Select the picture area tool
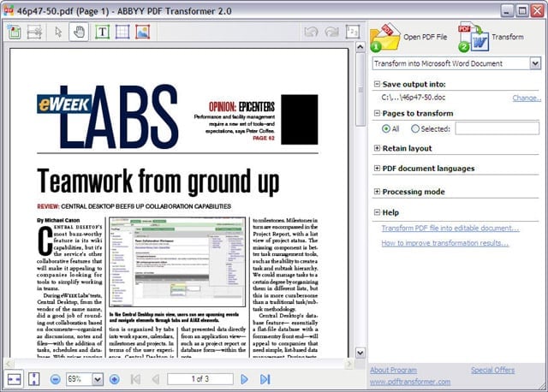The width and height of the screenshot is (548, 392). 143,32
